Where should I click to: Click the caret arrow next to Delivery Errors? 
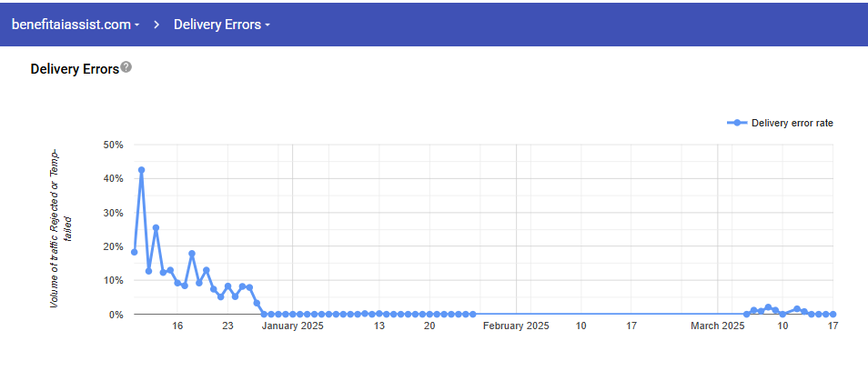click(x=267, y=25)
